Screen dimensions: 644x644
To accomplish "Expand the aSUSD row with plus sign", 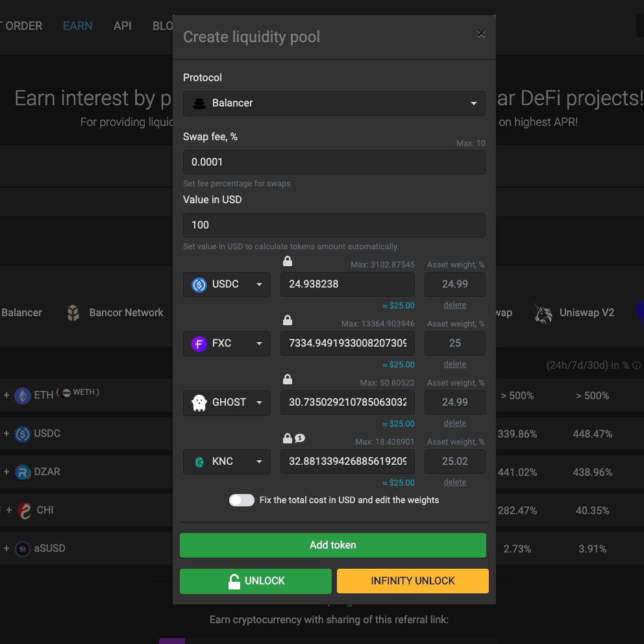I will (x=6, y=549).
